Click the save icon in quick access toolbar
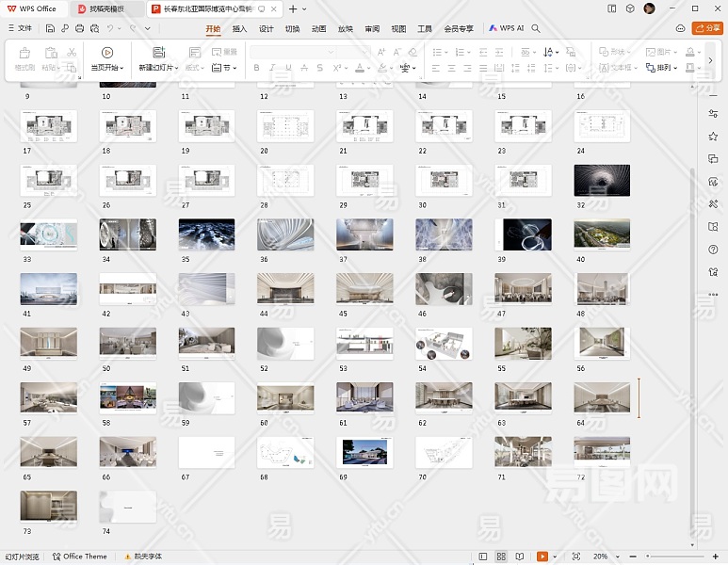Image resolution: width=728 pixels, height=565 pixels. pyautogui.click(x=50, y=29)
